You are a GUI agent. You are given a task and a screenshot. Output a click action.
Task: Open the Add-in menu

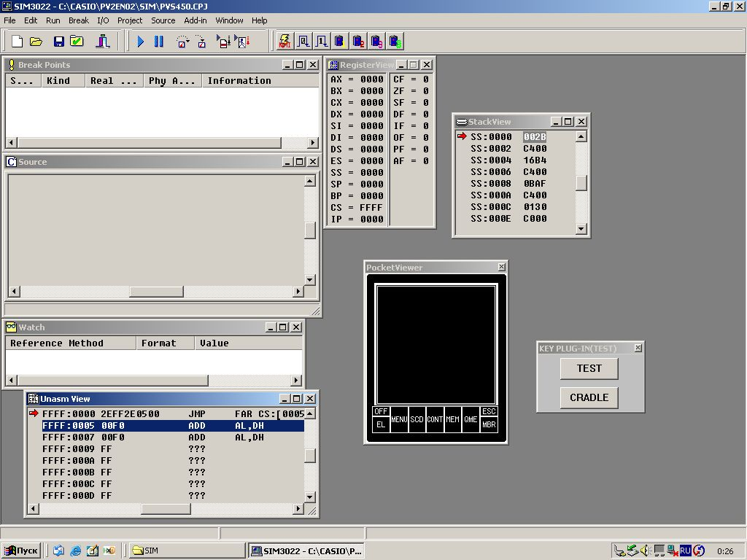coord(196,20)
